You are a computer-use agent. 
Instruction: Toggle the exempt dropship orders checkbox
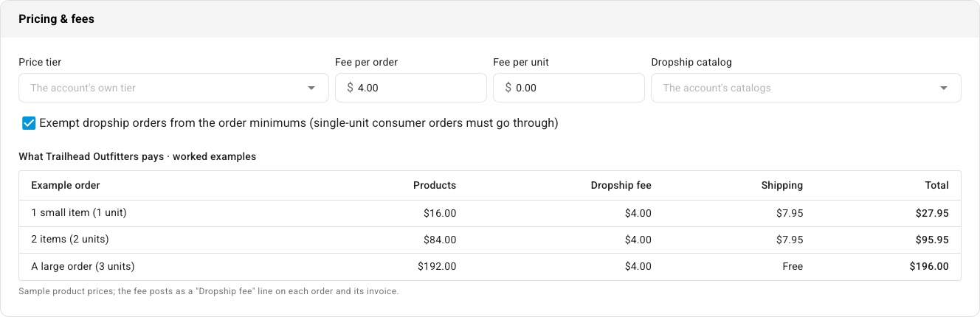(x=29, y=123)
